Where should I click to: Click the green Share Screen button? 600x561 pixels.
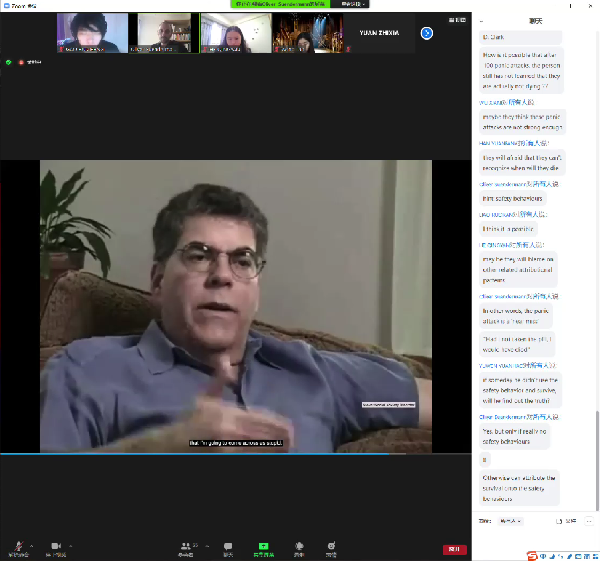click(x=263, y=546)
